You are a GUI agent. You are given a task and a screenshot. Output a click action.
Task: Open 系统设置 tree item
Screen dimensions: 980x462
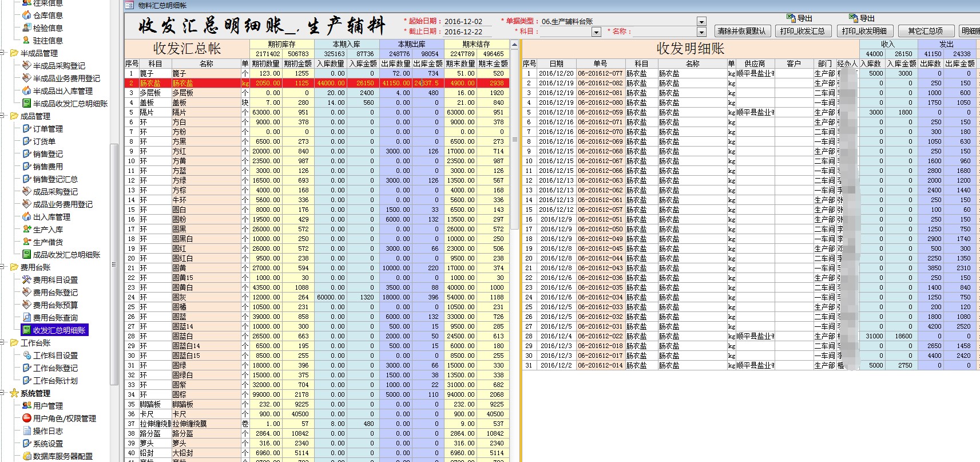[48, 444]
